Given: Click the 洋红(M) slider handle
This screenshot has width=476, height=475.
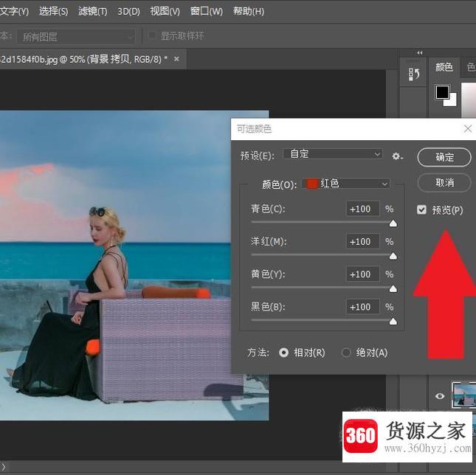Looking at the screenshot, I should pos(393,256).
